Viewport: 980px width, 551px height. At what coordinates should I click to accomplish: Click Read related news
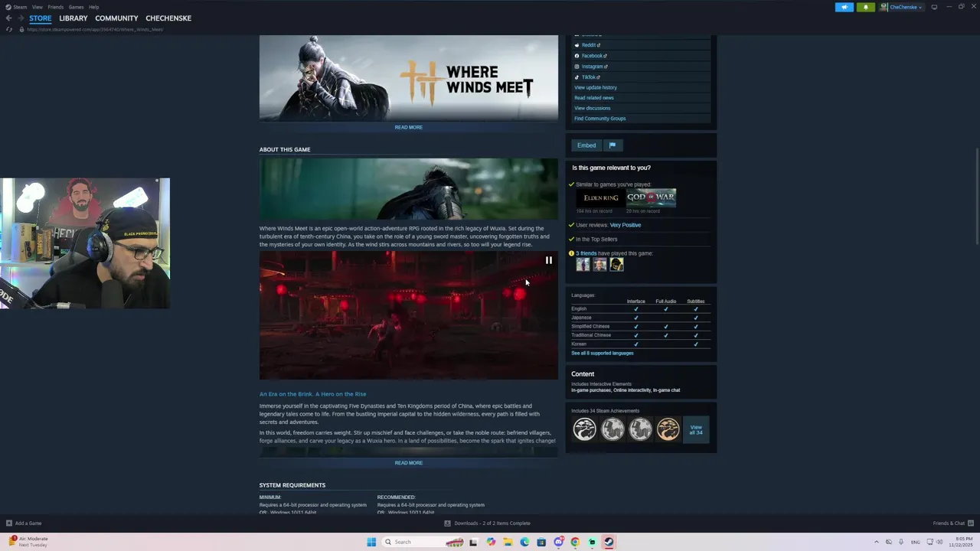tap(594, 98)
